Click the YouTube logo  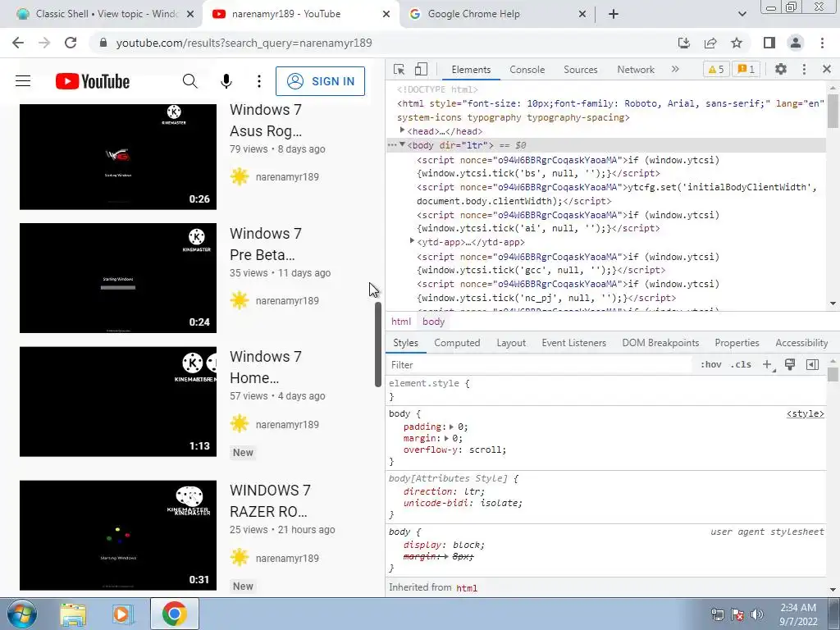click(x=93, y=81)
